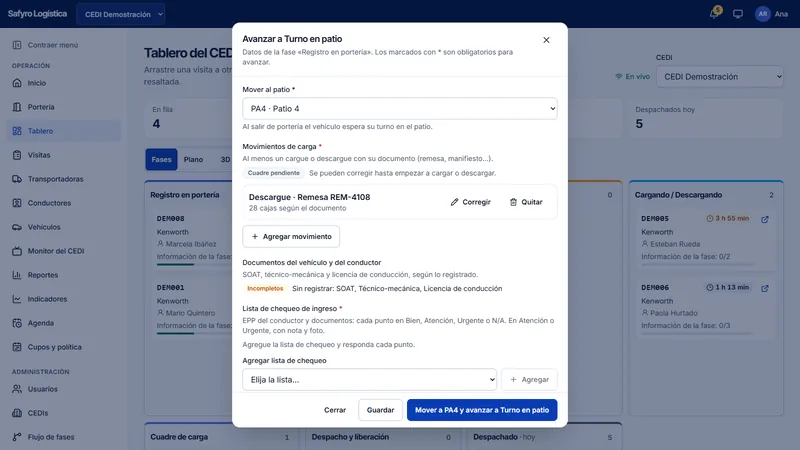Click the Despachados hoy counter

[x=707, y=117]
